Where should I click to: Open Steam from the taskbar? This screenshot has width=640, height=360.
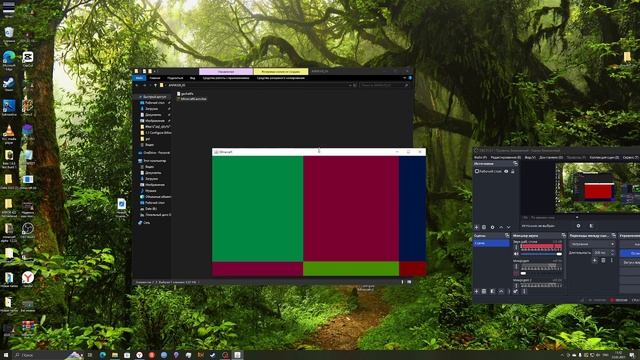[213, 355]
